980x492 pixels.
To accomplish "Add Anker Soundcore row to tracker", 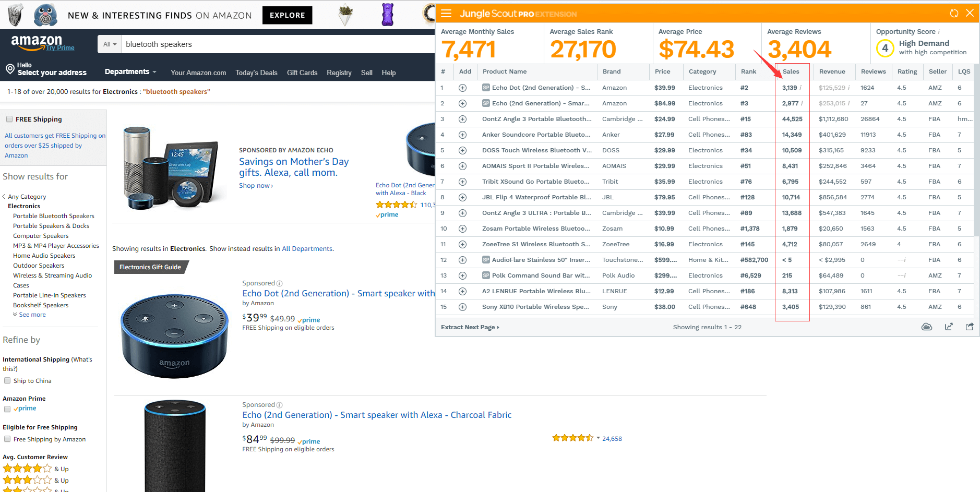I will (462, 135).
